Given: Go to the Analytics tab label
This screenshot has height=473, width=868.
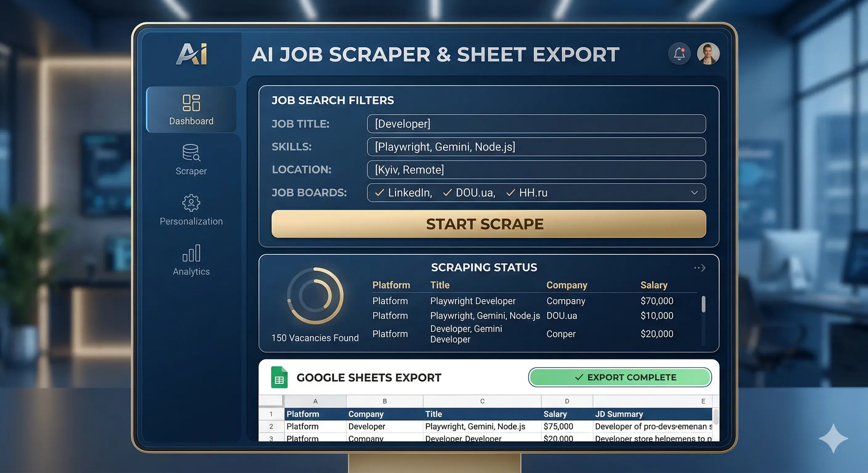Looking at the screenshot, I should tap(191, 271).
